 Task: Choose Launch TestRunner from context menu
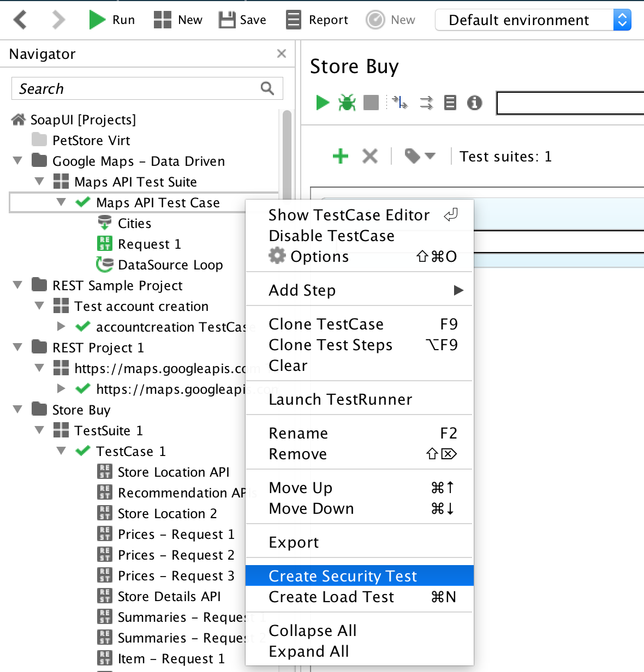340,399
